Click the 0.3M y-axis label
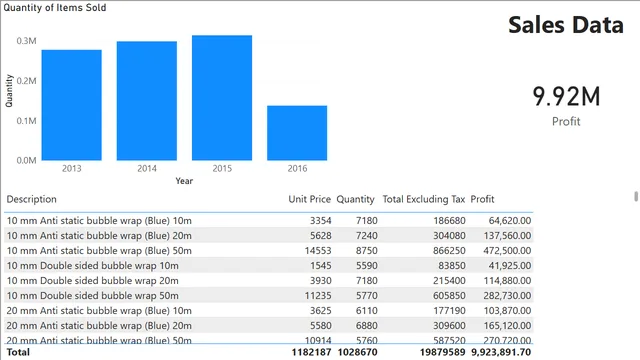640x360 pixels. [x=26, y=41]
